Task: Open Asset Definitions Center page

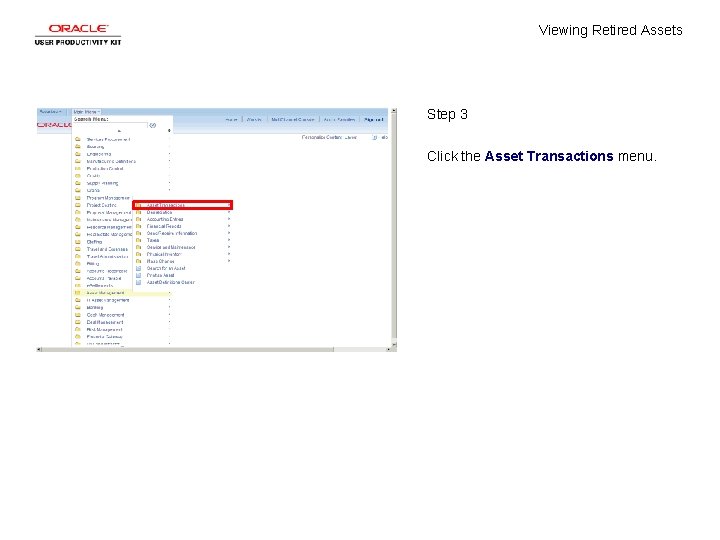Action: point(171,282)
